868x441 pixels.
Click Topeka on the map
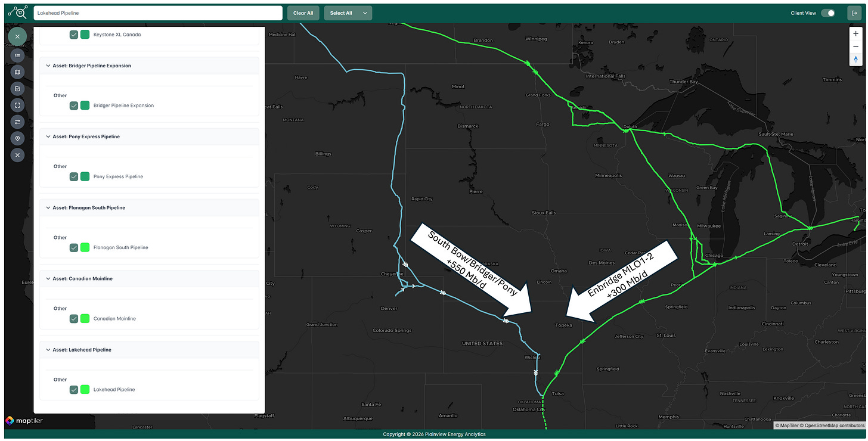563,325
